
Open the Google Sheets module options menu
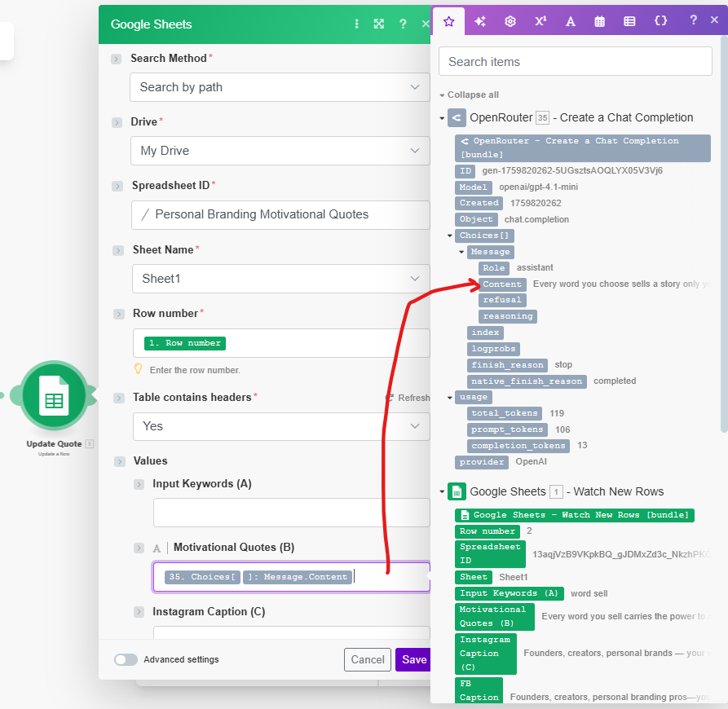click(356, 24)
